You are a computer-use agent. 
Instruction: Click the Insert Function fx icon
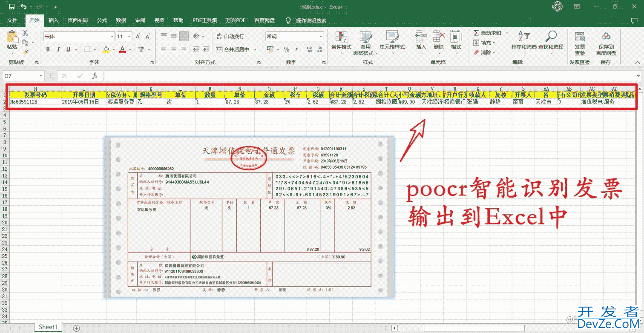95,76
